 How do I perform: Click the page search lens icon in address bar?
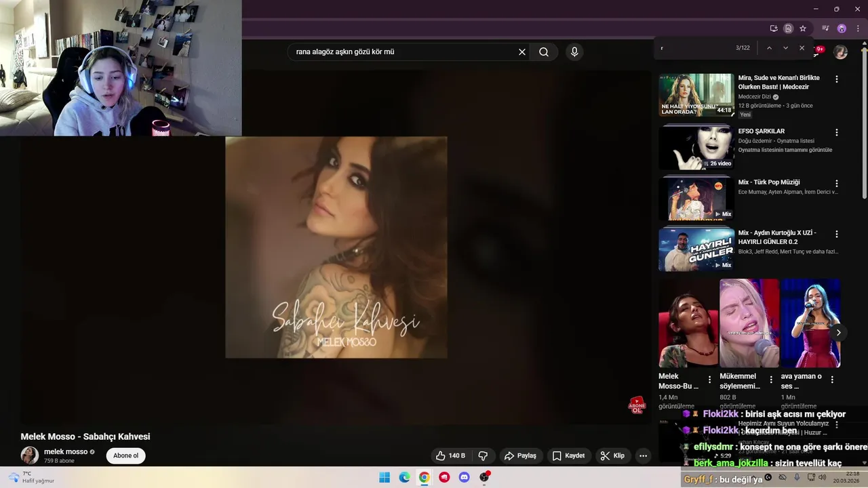(788, 28)
